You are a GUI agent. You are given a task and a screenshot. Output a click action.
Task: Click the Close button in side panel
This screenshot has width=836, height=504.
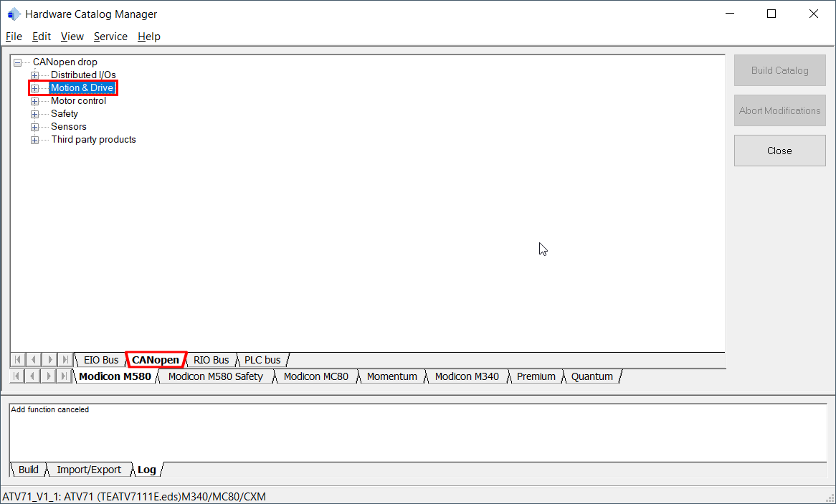(x=779, y=151)
